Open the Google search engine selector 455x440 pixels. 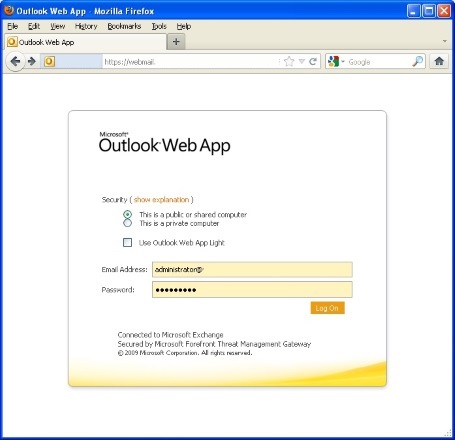[336, 62]
